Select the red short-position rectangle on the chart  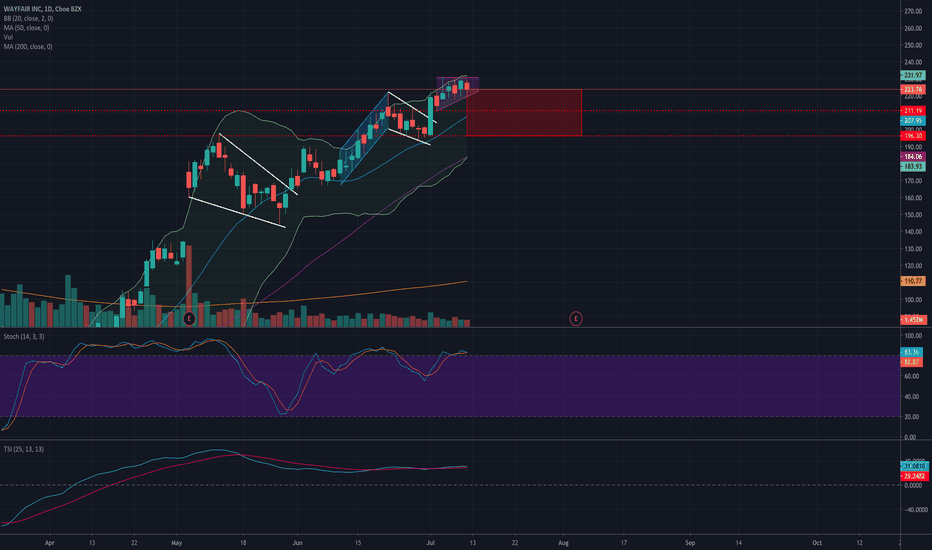pos(524,113)
